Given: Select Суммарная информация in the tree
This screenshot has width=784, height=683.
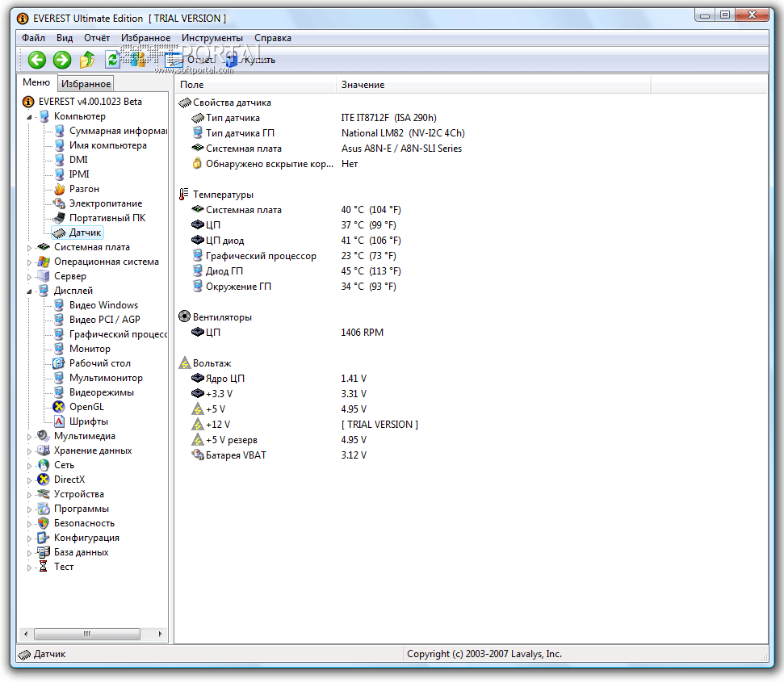Looking at the screenshot, I should pos(118,131).
